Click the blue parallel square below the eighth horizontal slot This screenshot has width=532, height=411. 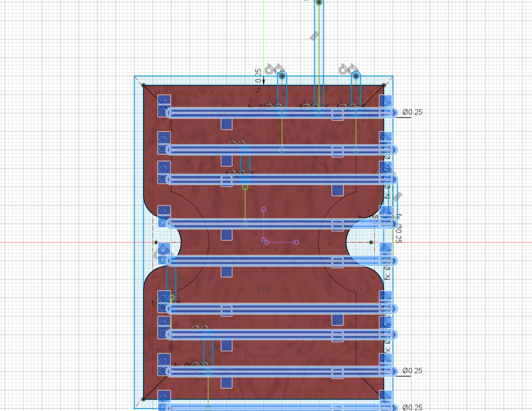pos(227,383)
